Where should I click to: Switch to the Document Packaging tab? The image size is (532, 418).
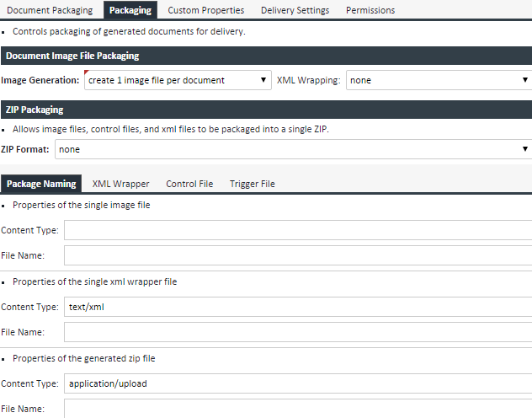coord(50,10)
